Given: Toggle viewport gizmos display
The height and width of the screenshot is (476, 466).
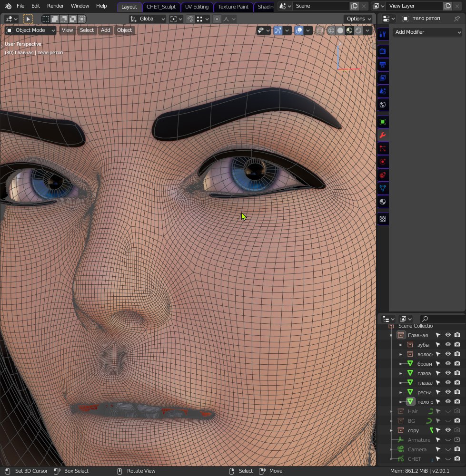Looking at the screenshot, I should coord(278,30).
